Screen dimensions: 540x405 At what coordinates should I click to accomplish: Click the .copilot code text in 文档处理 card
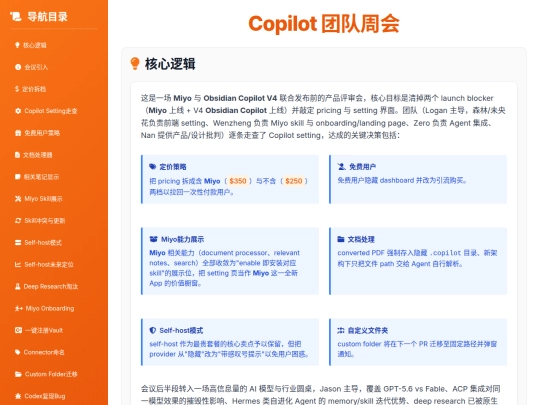point(445,253)
